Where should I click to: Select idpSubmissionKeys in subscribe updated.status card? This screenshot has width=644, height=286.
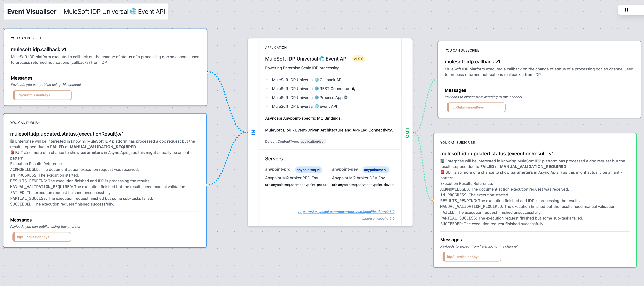tap(471, 257)
